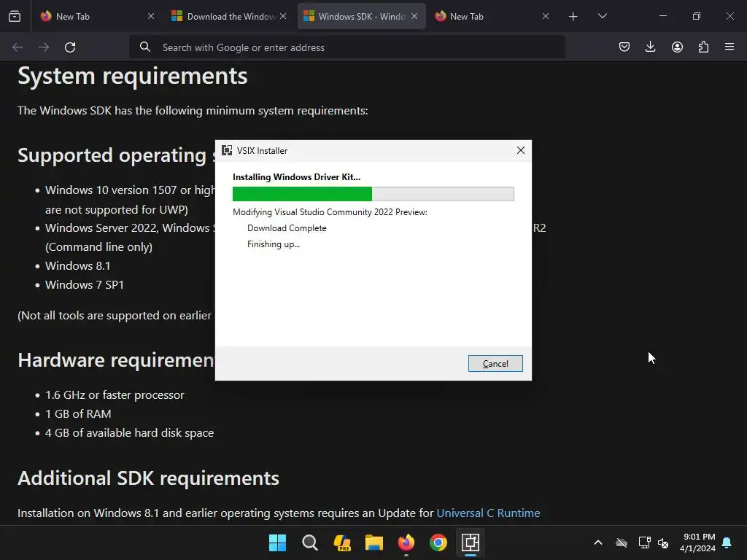747x560 pixels.
Task: Open Firefox extensions panel
Action: pos(703,47)
